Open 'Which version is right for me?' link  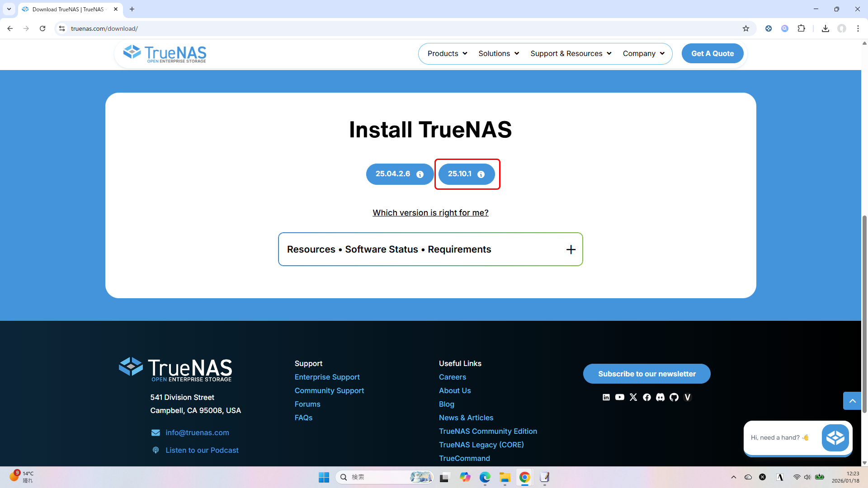coord(430,213)
